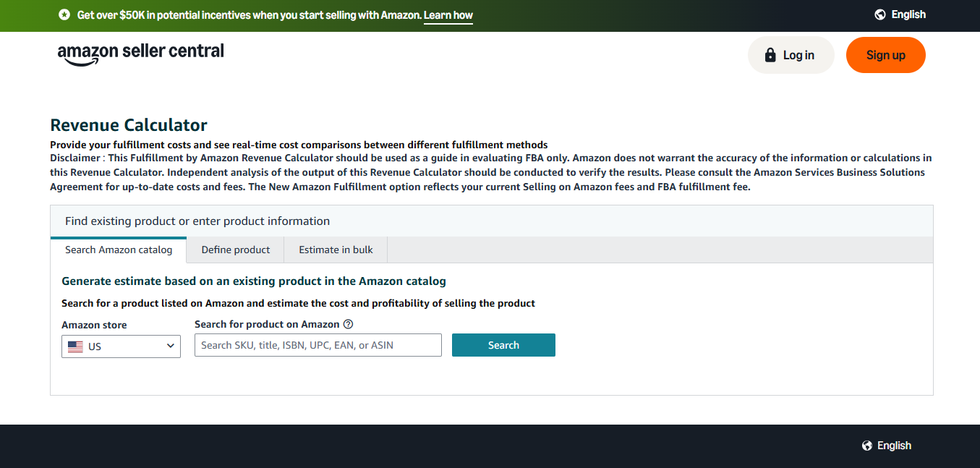Open the English language selector

[x=900, y=14]
